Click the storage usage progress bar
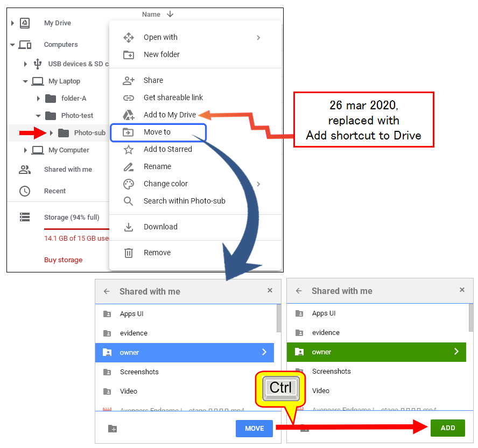The width and height of the screenshot is (478, 448). [x=76, y=229]
